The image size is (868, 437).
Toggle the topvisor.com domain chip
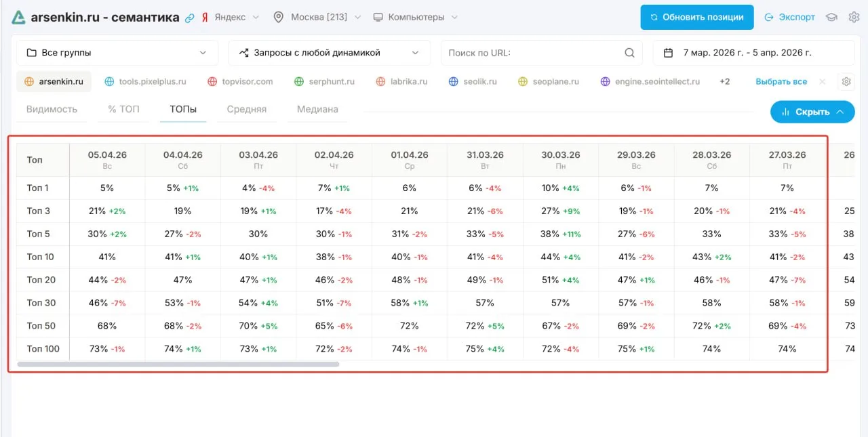pos(240,81)
